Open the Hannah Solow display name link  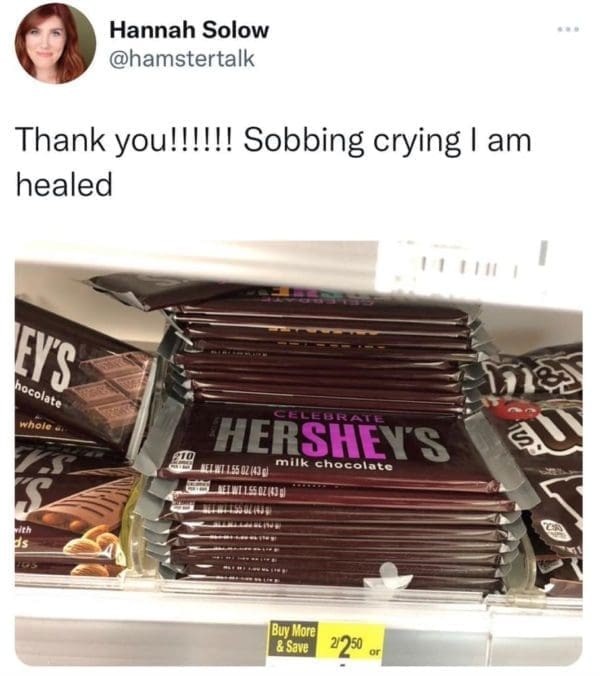(189, 30)
